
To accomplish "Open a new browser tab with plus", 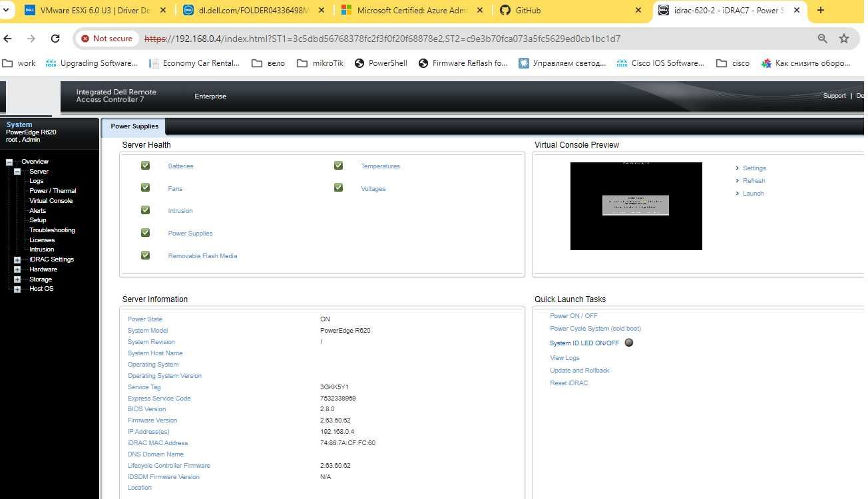I will pos(821,10).
